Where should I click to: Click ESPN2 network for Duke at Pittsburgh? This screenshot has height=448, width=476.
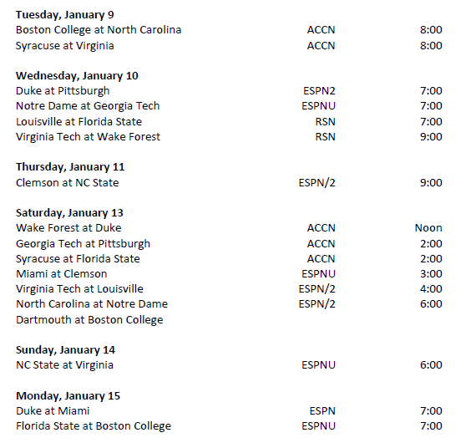pos(319,90)
